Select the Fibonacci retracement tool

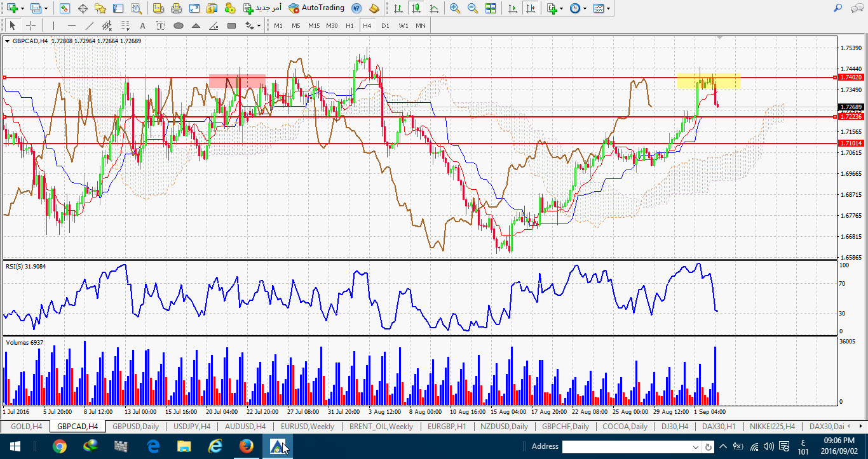pos(125,25)
